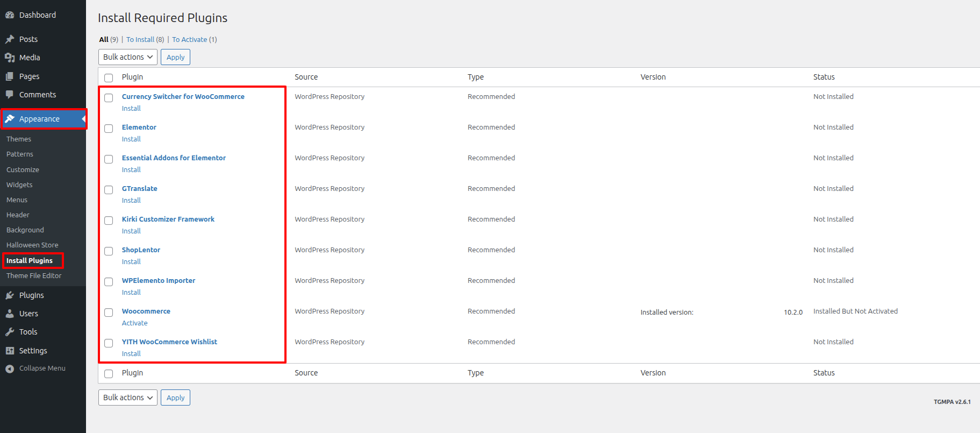Click the Tools wrench icon
The height and width of the screenshot is (433, 980).
(x=10, y=332)
